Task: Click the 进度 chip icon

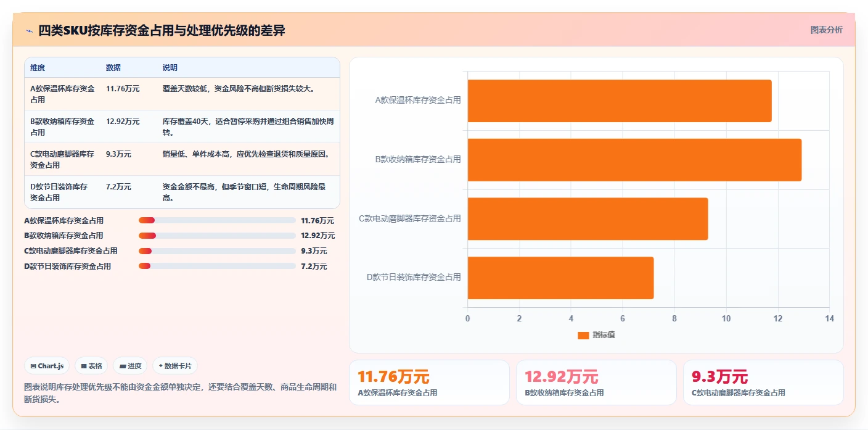Action: click(x=123, y=366)
